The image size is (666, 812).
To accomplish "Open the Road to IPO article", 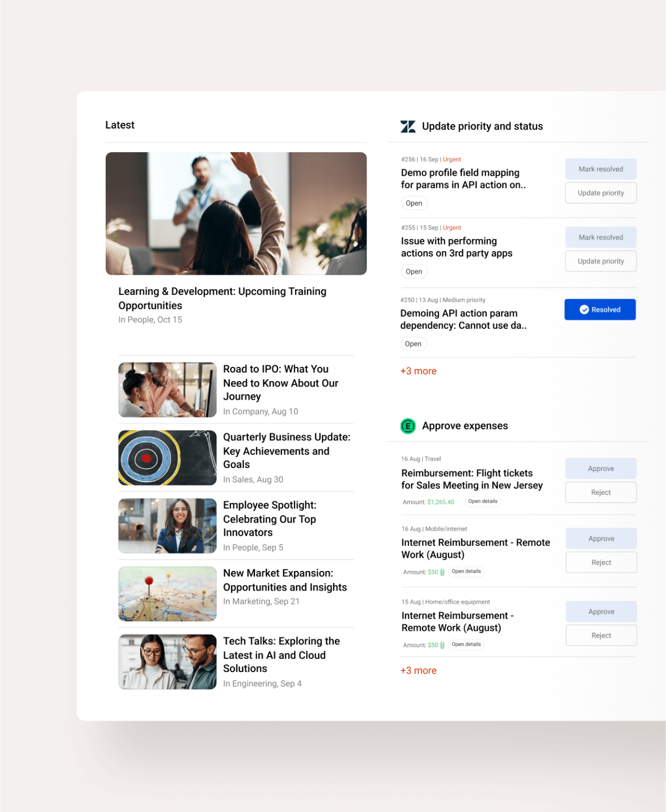I will point(281,383).
